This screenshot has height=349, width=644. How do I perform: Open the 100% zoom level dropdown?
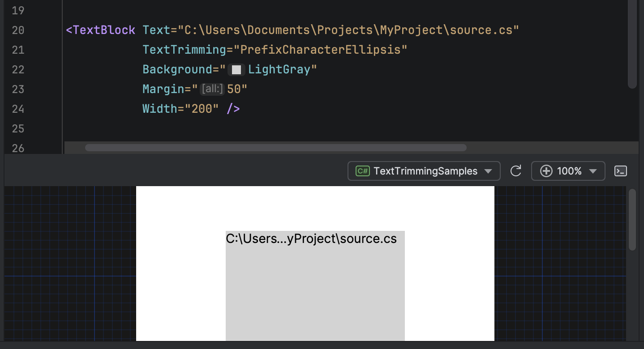(593, 171)
